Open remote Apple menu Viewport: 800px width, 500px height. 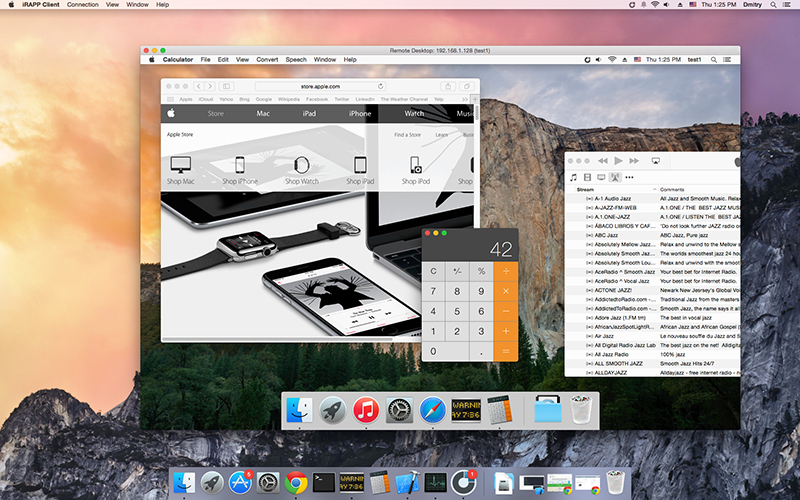click(152, 60)
